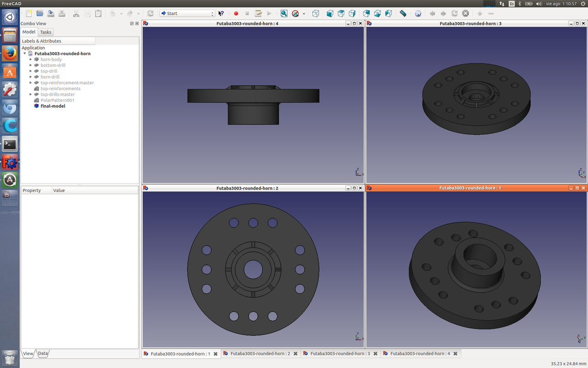Click the Measure distance ruler icon

(403, 14)
